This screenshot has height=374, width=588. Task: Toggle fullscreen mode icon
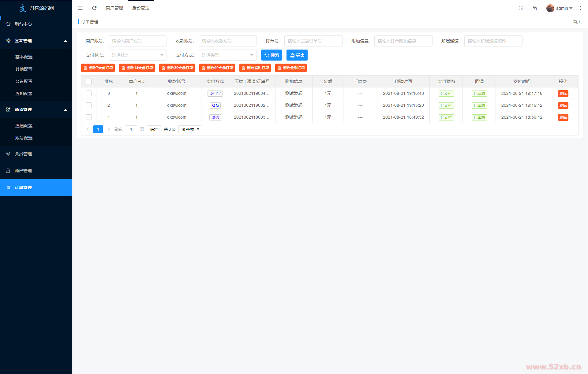coord(521,8)
